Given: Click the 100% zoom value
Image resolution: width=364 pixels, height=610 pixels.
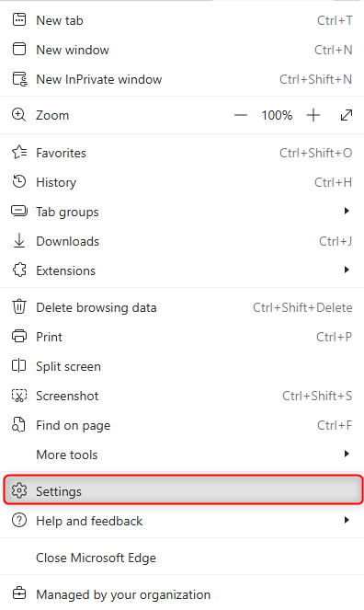Looking at the screenshot, I should click(x=277, y=115).
